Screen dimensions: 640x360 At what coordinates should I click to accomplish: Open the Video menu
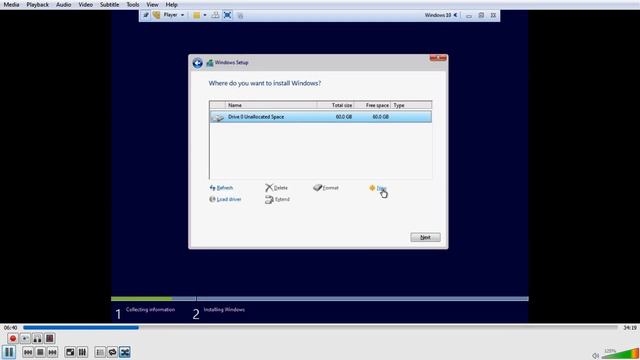(x=85, y=4)
